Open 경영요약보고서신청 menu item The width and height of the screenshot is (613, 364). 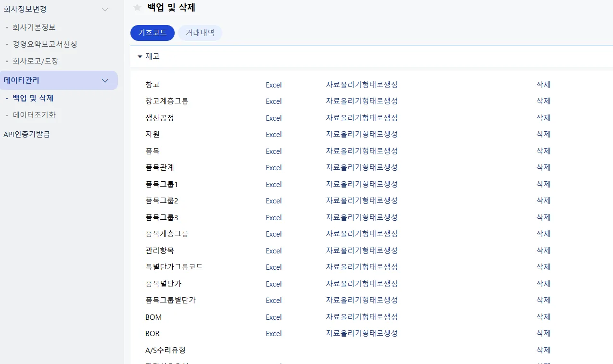coord(45,44)
